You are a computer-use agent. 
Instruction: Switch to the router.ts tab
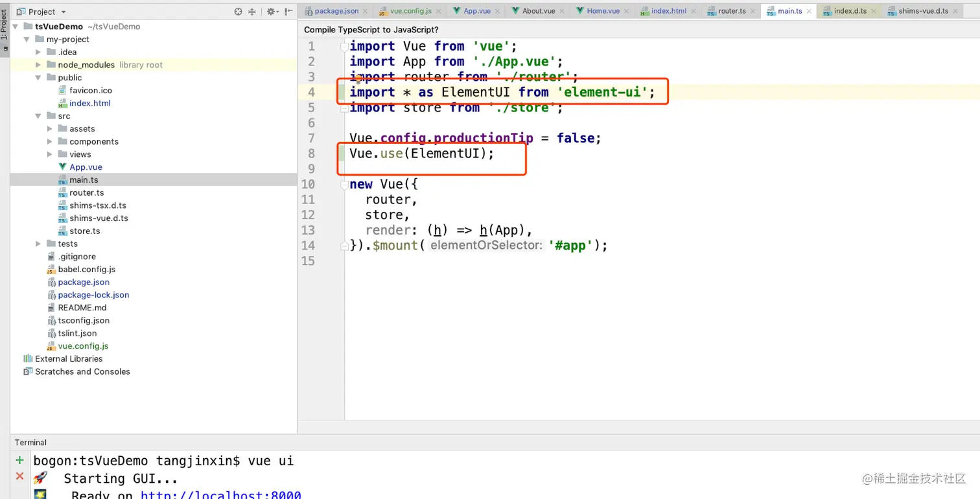[732, 11]
